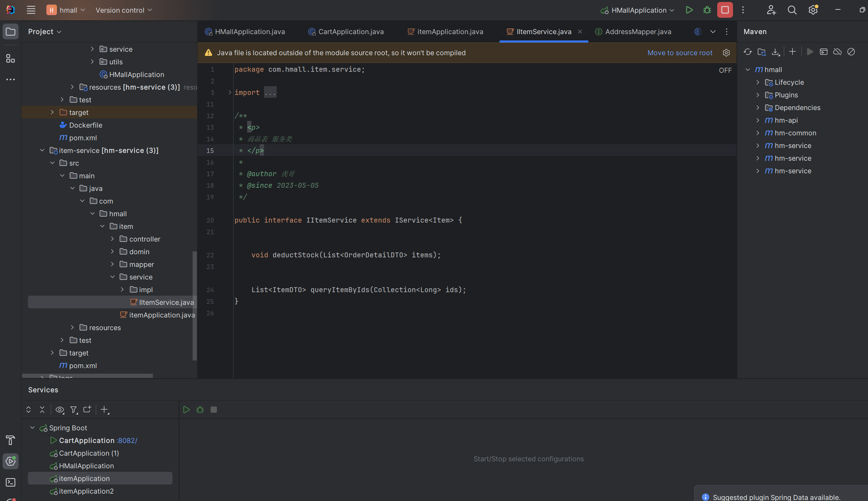The height and width of the screenshot is (501, 868).
Task: Open IDE settings gear icon
Action: pos(813,10)
